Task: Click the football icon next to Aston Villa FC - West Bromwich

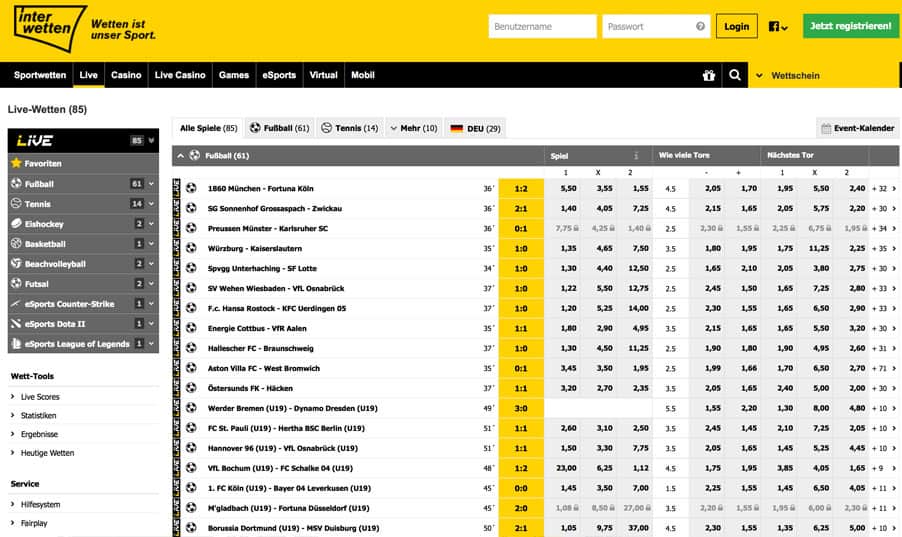Action: [x=192, y=368]
